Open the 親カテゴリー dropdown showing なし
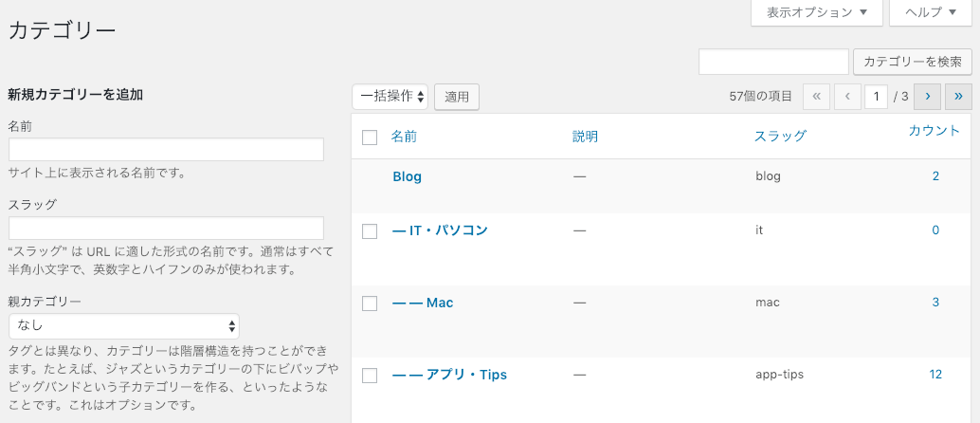This screenshot has height=423, width=980. pyautogui.click(x=124, y=326)
